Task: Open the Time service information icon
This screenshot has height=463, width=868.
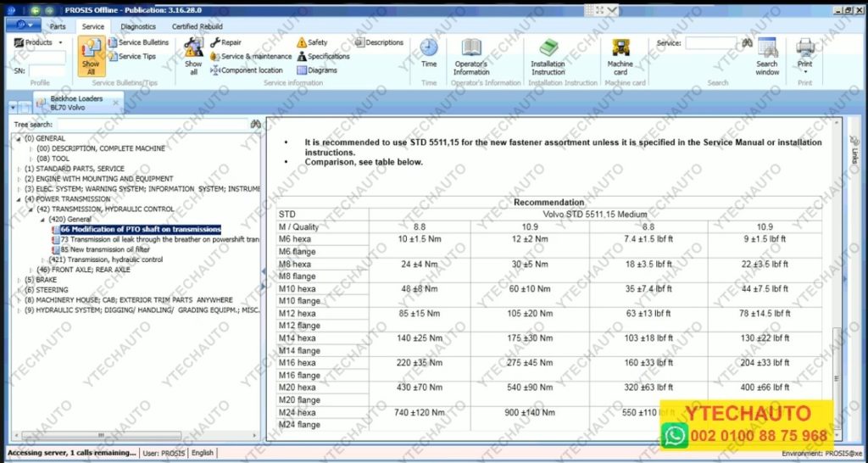Action: (429, 53)
